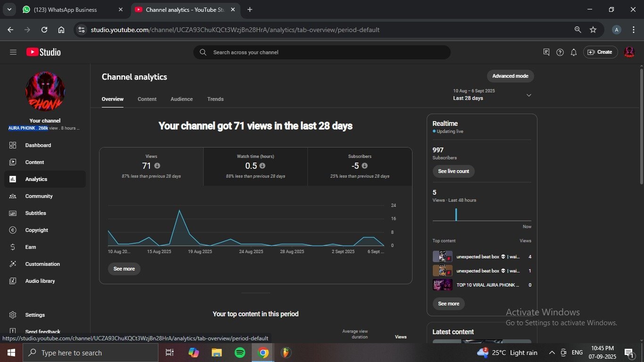Expand the Last 28 days date range dropdown
Viewport: 644px width, 362px height.
(x=528, y=95)
